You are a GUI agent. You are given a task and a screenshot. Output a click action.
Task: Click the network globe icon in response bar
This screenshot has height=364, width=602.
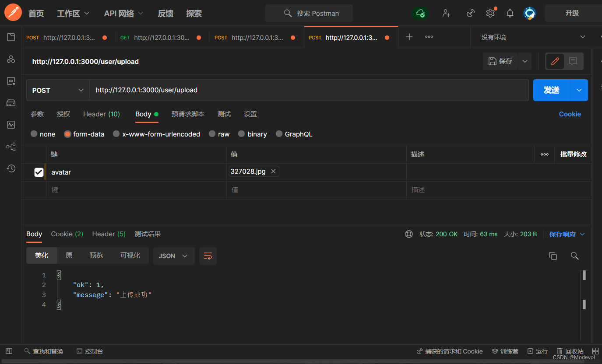(x=409, y=234)
